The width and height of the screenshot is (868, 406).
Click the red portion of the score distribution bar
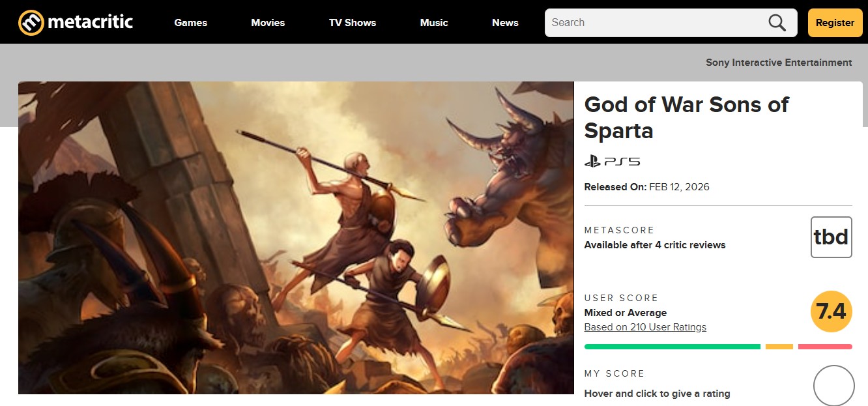pos(825,346)
